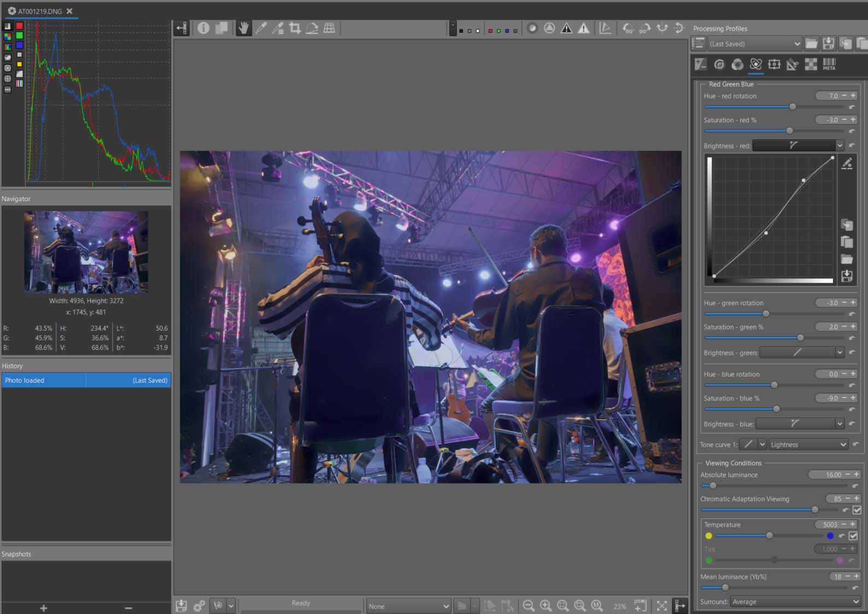This screenshot has height=614, width=868.
Task: Open the Processing Profiles (Last Saved) dropdown
Action: (x=755, y=44)
